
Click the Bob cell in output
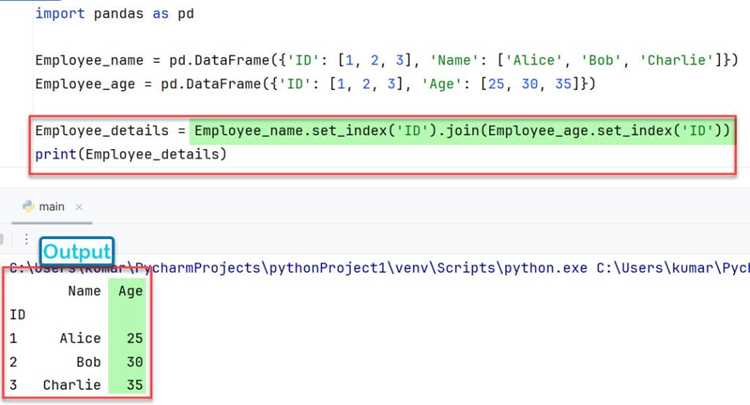coord(88,361)
